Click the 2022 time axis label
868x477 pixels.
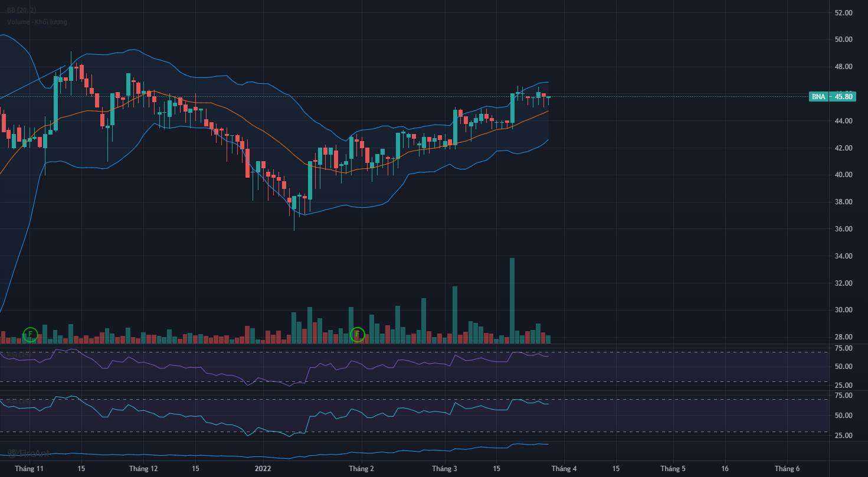(263, 469)
